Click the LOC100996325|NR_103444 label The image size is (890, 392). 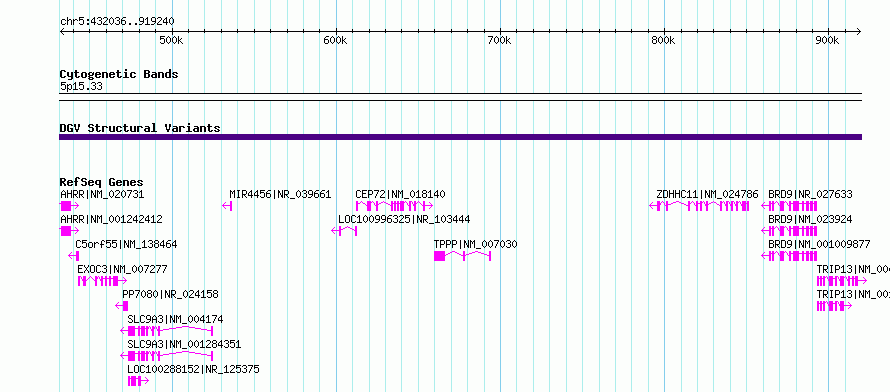point(404,220)
